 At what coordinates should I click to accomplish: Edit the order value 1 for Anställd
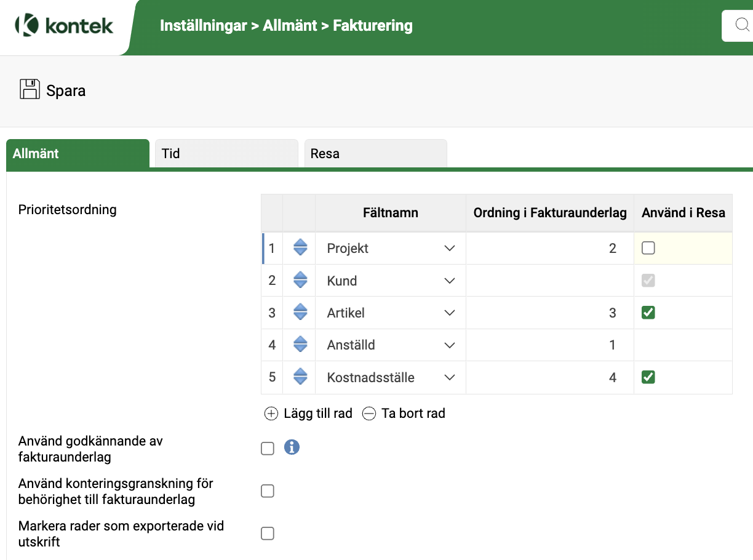[550, 345]
